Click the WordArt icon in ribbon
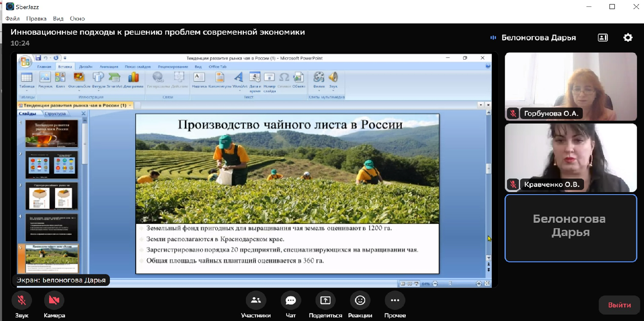The height and width of the screenshot is (321, 644). tap(239, 77)
